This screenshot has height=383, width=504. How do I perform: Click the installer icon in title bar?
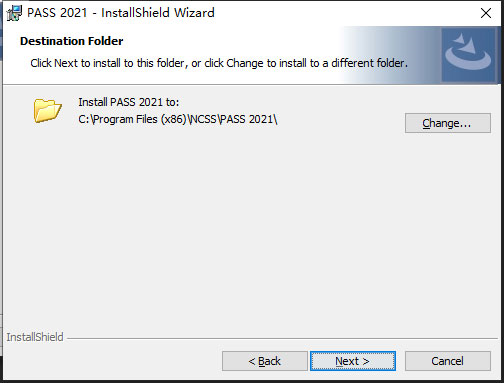[x=14, y=13]
